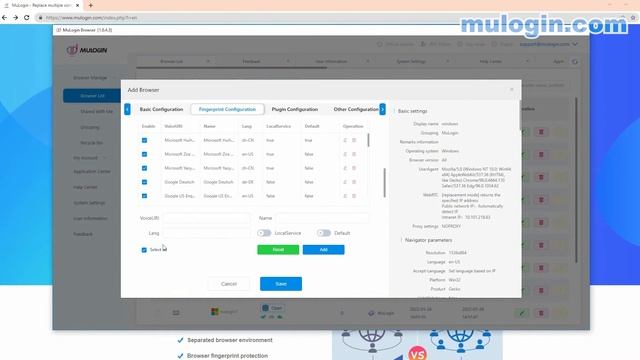The width and height of the screenshot is (640, 360).
Task: Turn on the Default switch
Action: 324,233
